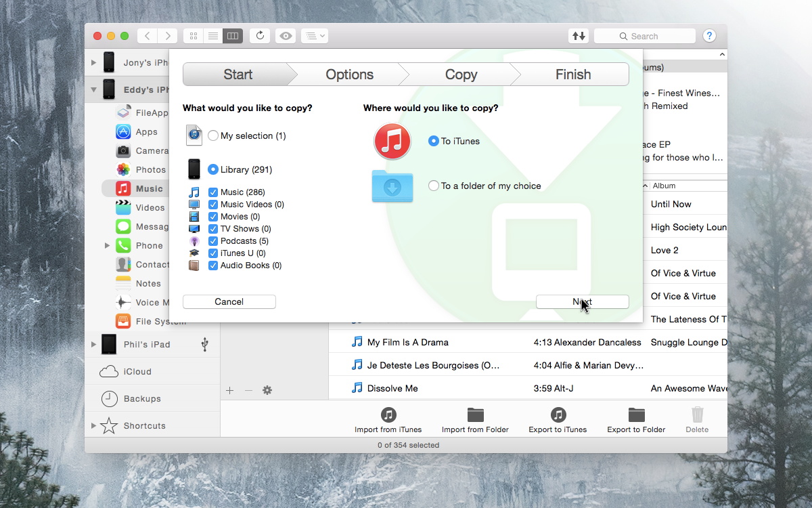Screen dimensions: 812x508
Task: Select My selection (1) radio button
Action: click(x=213, y=135)
